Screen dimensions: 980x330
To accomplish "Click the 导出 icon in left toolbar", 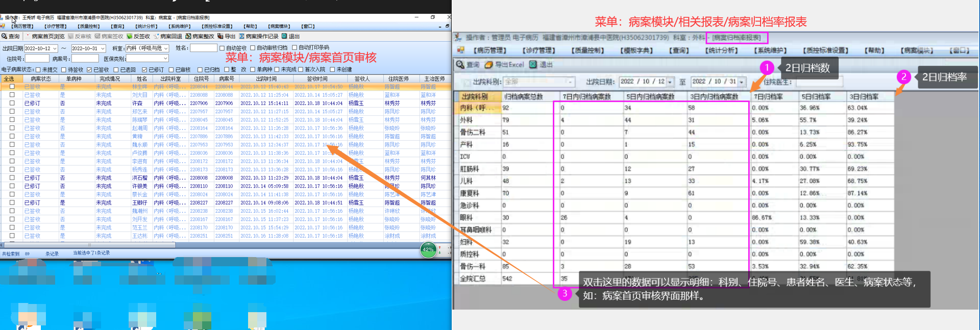I will click(220, 36).
